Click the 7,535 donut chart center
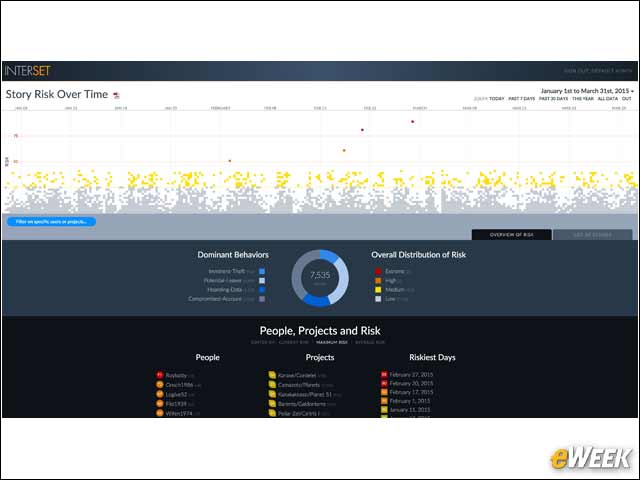The width and height of the screenshot is (640, 480). (320, 278)
